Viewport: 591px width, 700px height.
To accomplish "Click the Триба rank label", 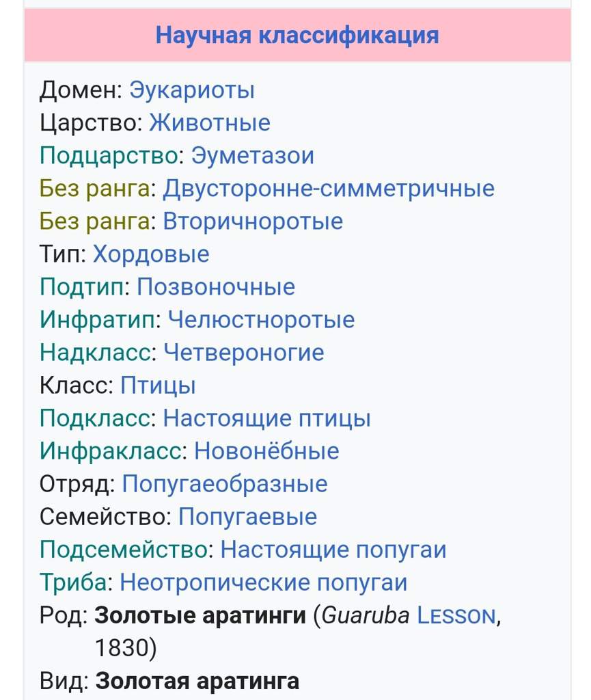I will coord(73,582).
